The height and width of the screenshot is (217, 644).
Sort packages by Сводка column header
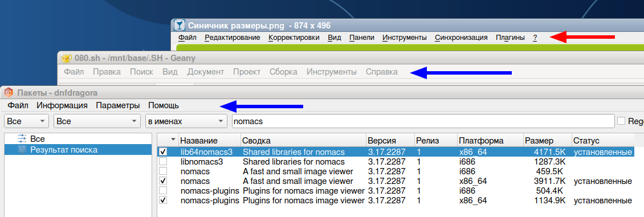304,141
